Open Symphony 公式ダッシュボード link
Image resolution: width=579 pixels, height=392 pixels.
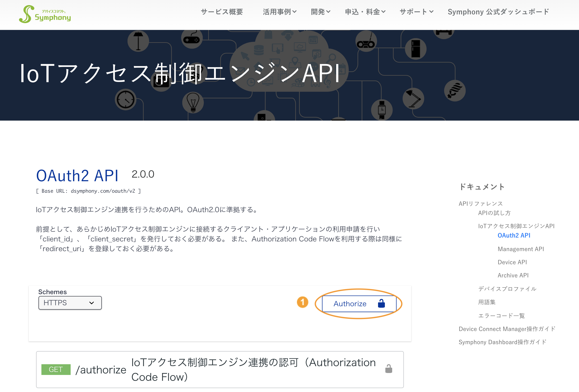coord(498,12)
